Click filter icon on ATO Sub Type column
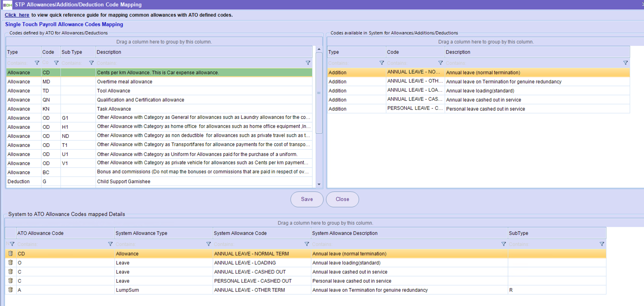The width and height of the screenshot is (644, 306). click(x=91, y=63)
